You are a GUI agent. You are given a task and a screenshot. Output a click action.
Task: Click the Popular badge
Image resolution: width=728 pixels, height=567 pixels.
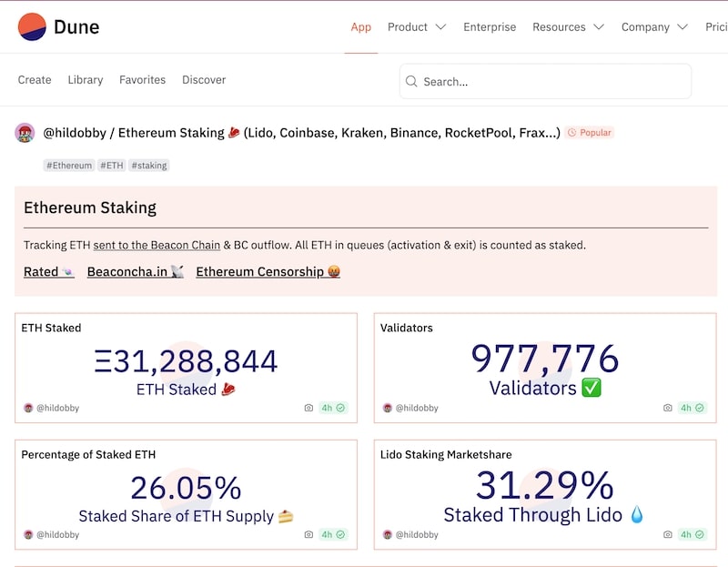point(590,133)
